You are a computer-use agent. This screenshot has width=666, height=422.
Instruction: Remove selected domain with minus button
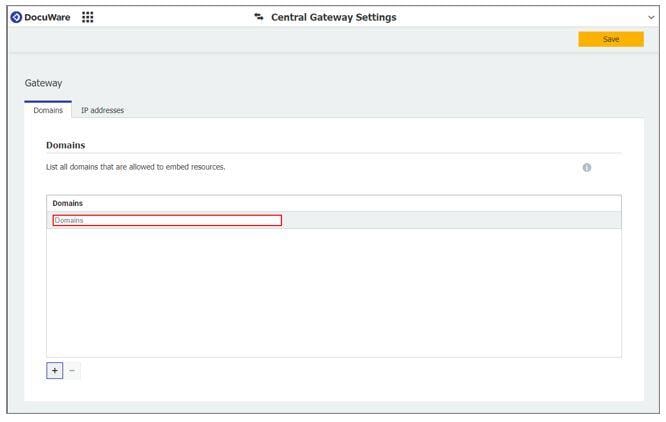tap(72, 370)
